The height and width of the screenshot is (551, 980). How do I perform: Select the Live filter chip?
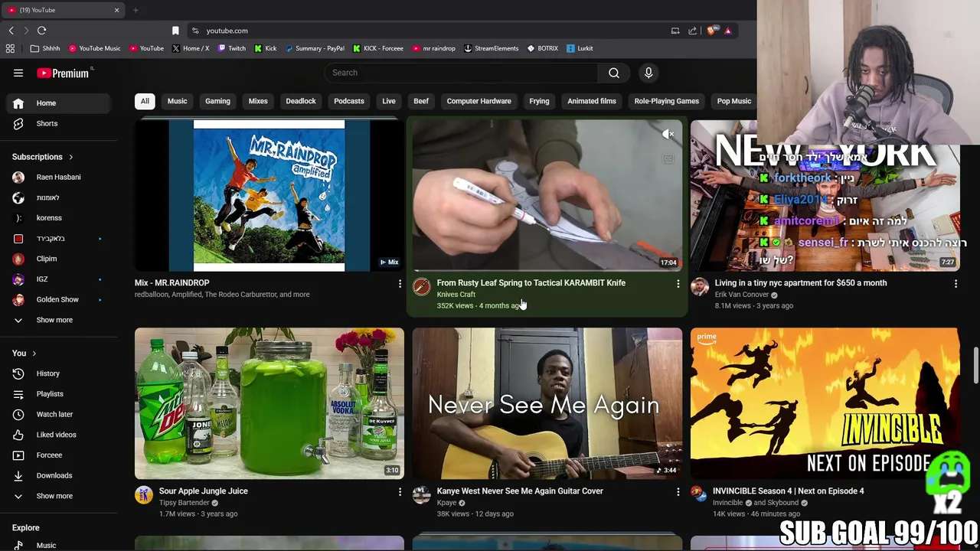tap(389, 101)
